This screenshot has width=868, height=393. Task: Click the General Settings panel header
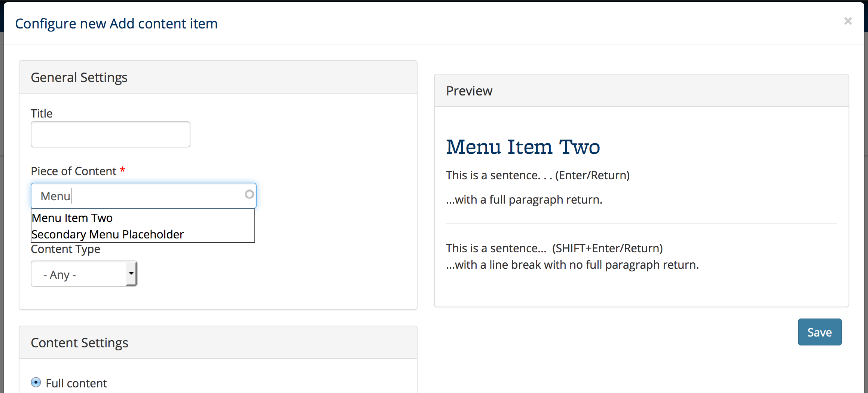[218, 77]
